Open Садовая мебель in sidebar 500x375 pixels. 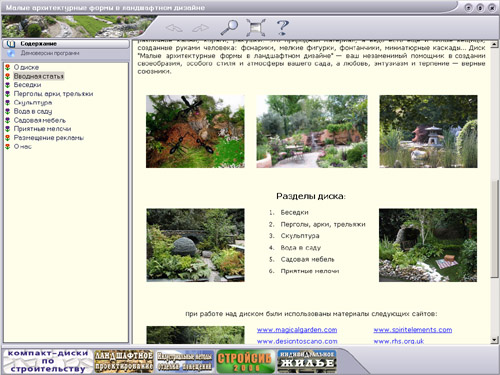coord(40,120)
